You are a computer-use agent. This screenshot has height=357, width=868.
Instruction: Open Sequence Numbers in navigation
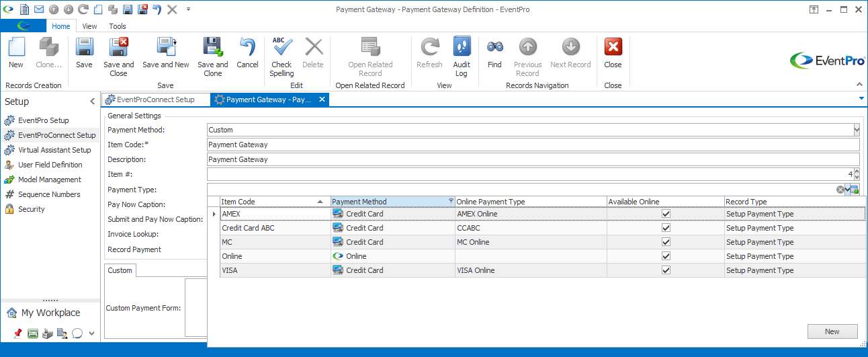coord(49,194)
